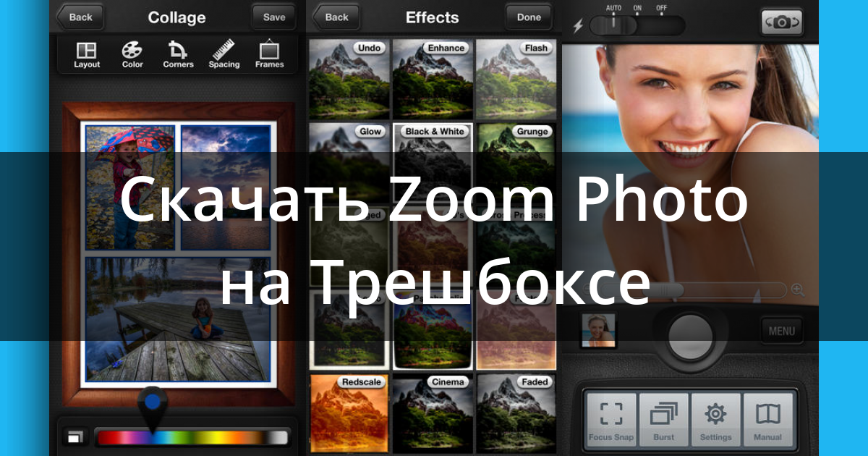Select the Spacing ruler tool

point(224,55)
